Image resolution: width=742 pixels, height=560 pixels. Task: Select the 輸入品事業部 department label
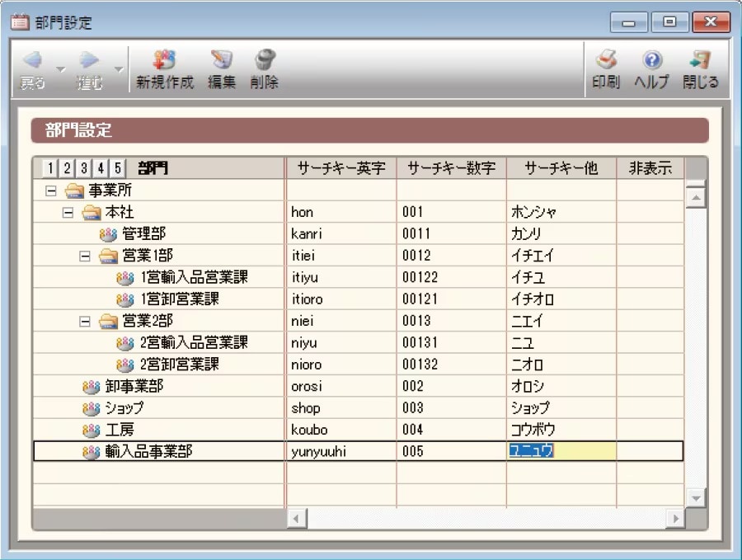148,451
